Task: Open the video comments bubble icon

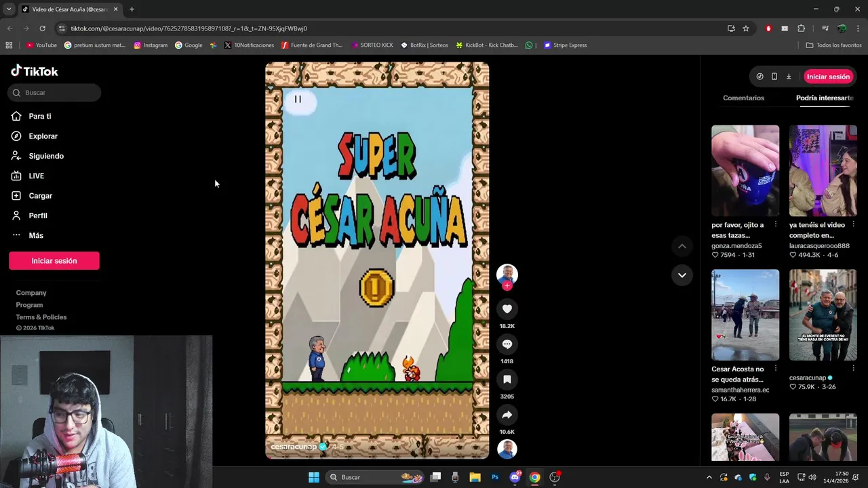Action: (507, 344)
